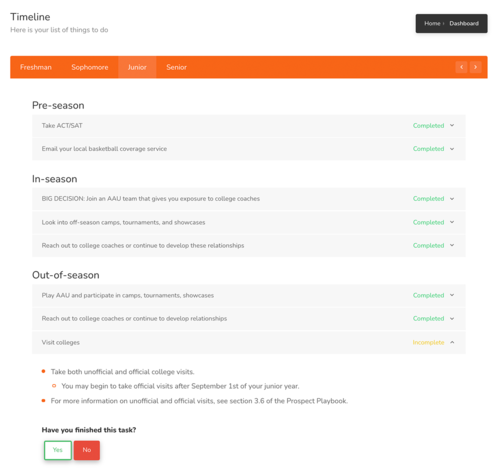Click Completed status on Email basketball coverage task

coord(428,149)
